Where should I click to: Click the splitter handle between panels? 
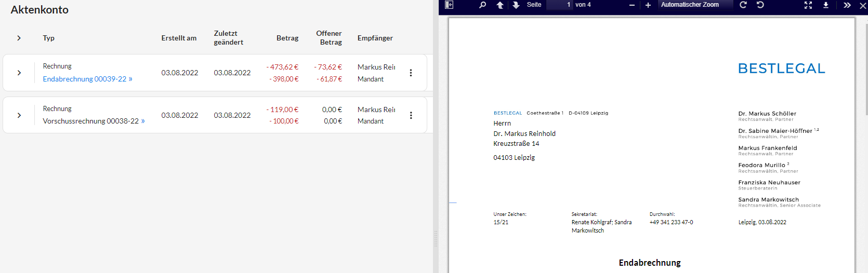(436, 239)
